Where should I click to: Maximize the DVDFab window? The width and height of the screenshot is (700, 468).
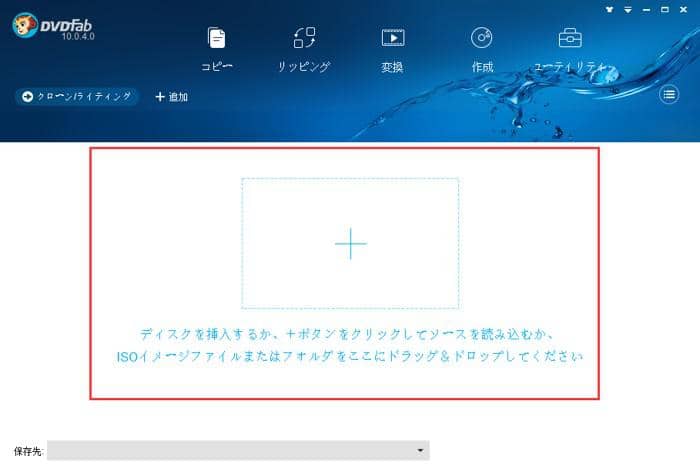click(665, 9)
